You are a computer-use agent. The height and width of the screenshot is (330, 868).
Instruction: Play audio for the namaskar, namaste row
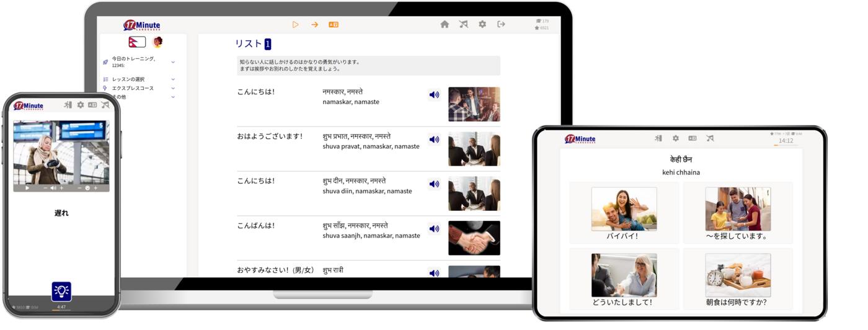[434, 95]
